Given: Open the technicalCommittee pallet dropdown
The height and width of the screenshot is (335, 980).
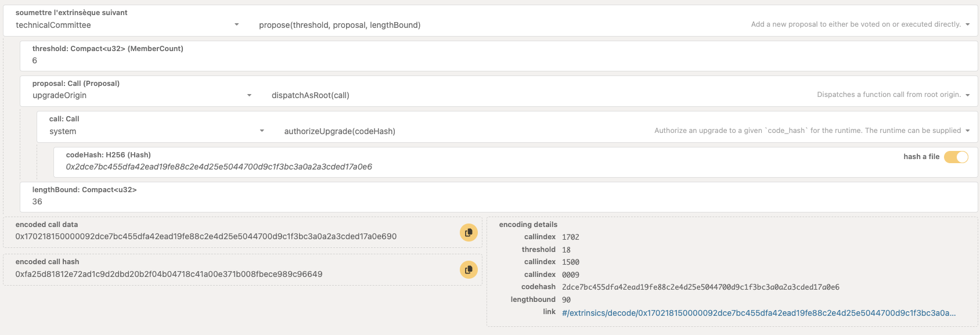Looking at the screenshot, I should coord(127,25).
